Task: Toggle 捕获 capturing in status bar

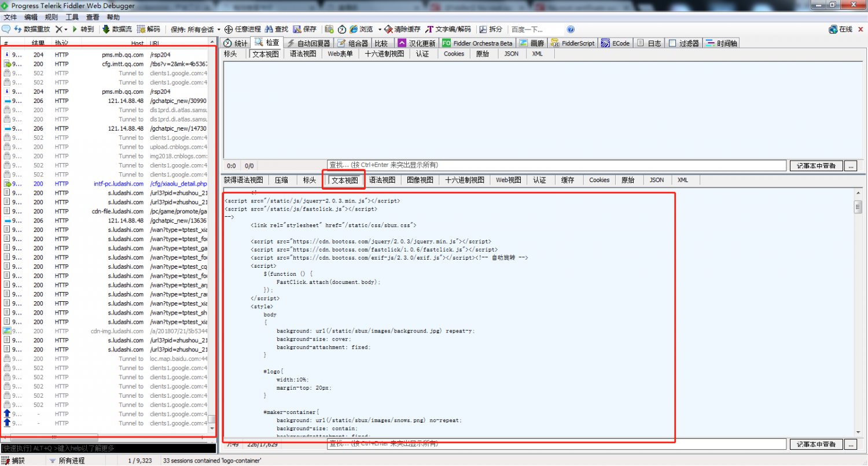Action: [14, 461]
